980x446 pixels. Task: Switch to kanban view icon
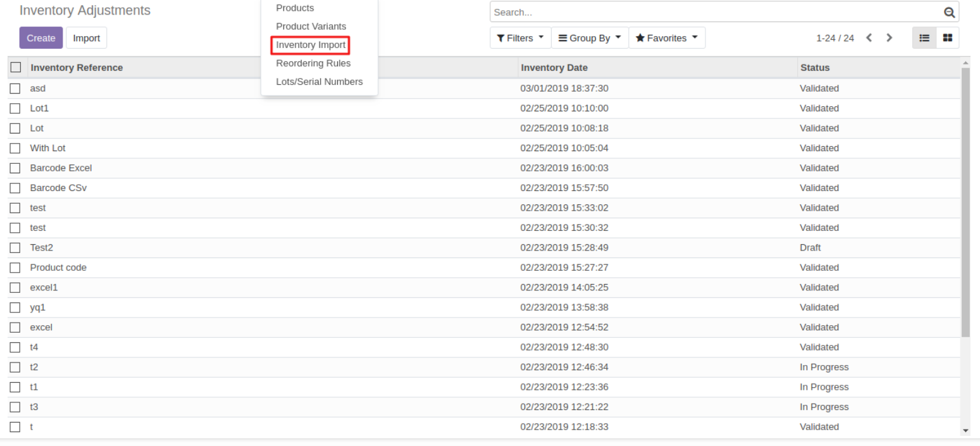pyautogui.click(x=947, y=38)
